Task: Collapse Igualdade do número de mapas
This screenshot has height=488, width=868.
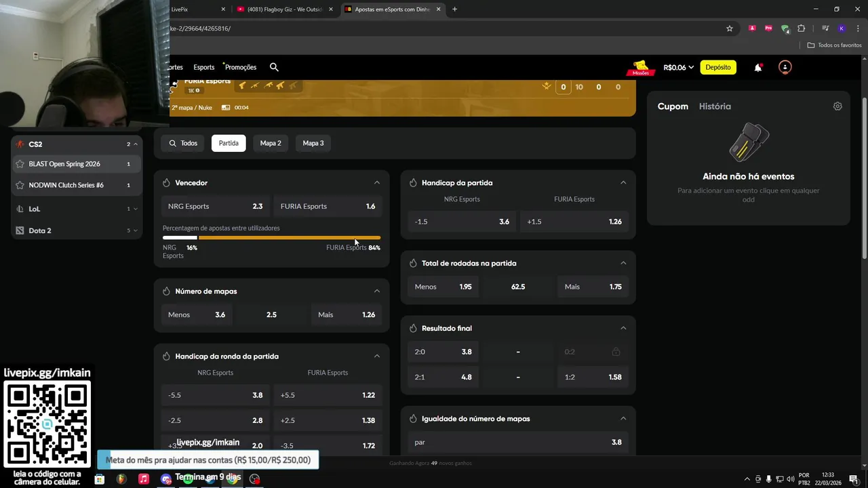Action: tap(623, 418)
